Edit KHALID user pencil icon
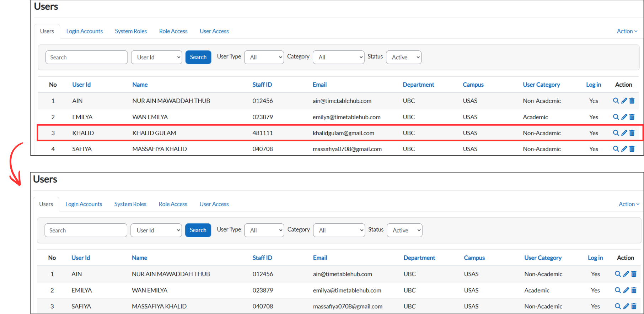Screen dimensions: 644x314 point(624,133)
